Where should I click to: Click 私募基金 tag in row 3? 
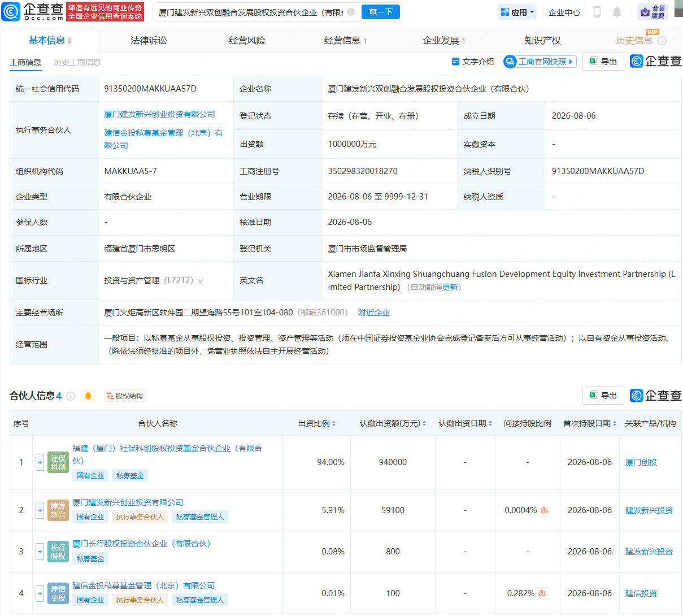(90, 559)
